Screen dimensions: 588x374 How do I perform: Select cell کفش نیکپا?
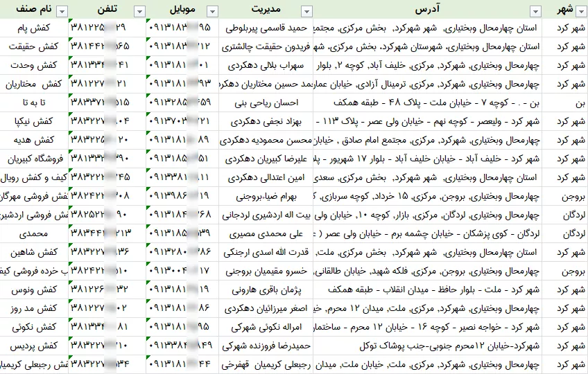[x=34, y=121]
